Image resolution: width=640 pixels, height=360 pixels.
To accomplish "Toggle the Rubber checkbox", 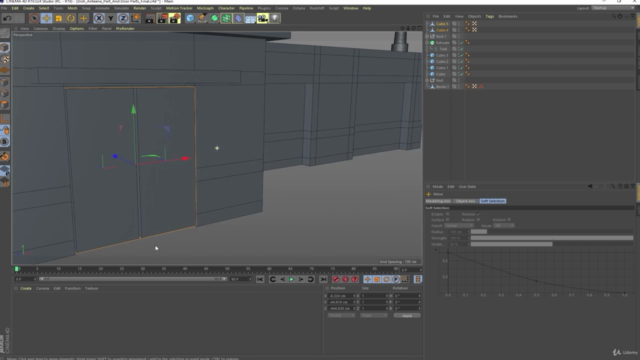I will [x=478, y=220].
